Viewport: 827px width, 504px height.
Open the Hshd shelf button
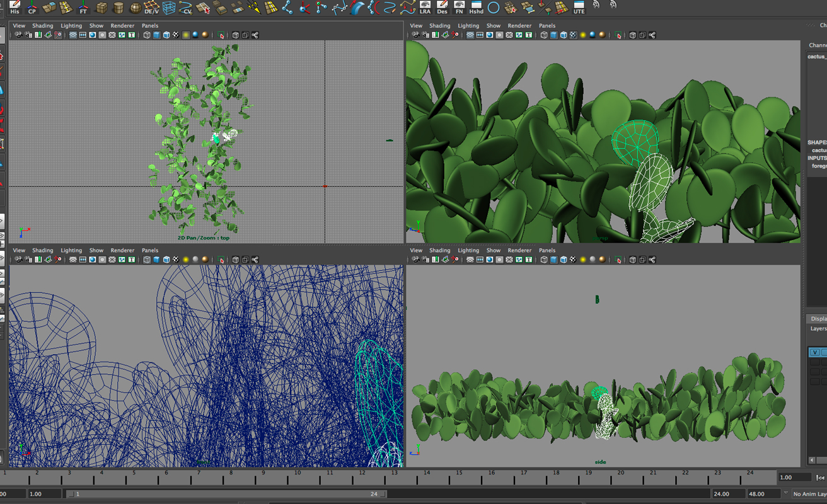[x=477, y=8]
